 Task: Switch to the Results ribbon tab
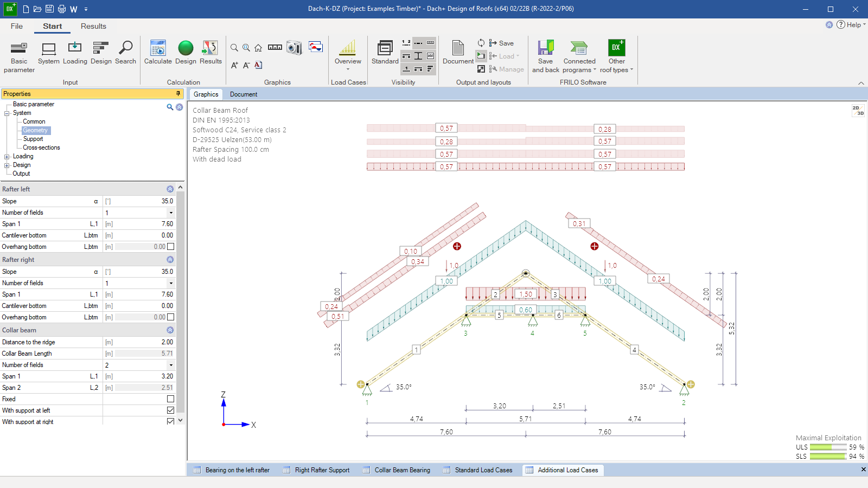pyautogui.click(x=93, y=26)
